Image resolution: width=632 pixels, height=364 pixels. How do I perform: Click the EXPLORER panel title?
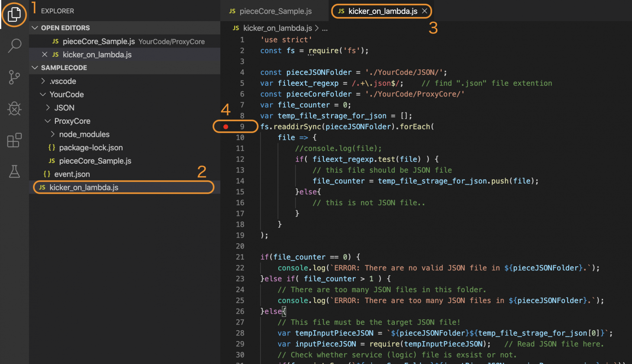coord(58,11)
